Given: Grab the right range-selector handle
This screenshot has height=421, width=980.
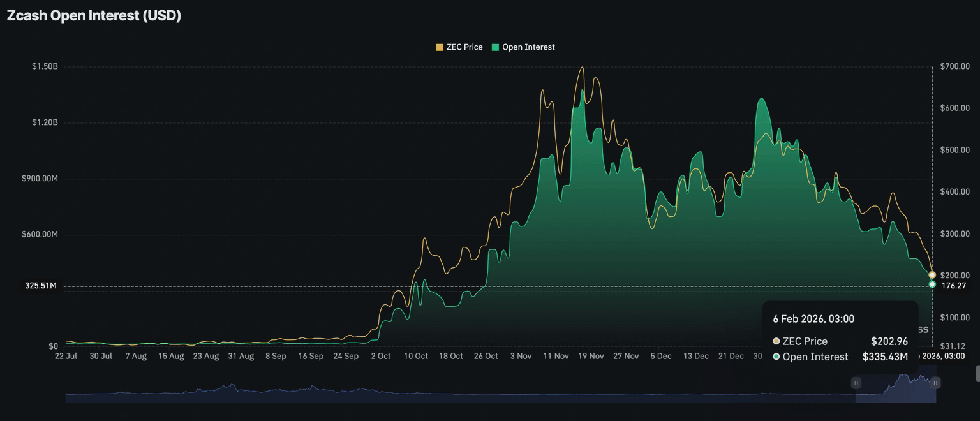Looking at the screenshot, I should coord(935,383).
